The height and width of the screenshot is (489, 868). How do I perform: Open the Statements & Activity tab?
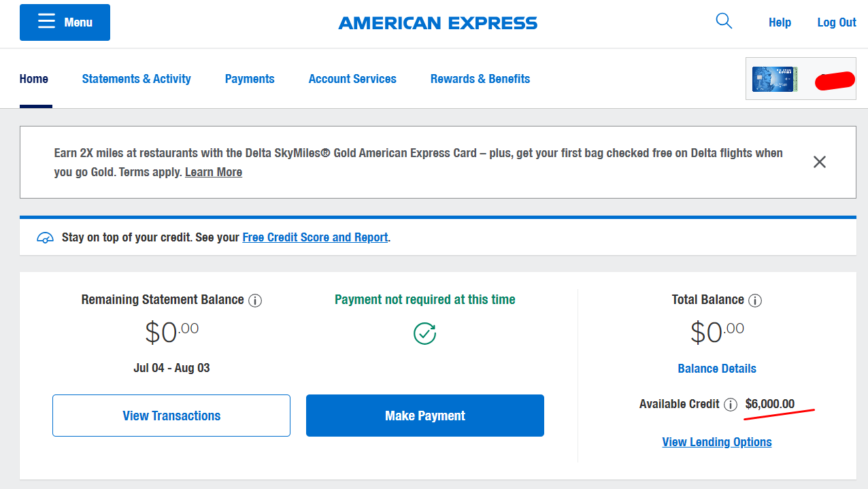136,79
